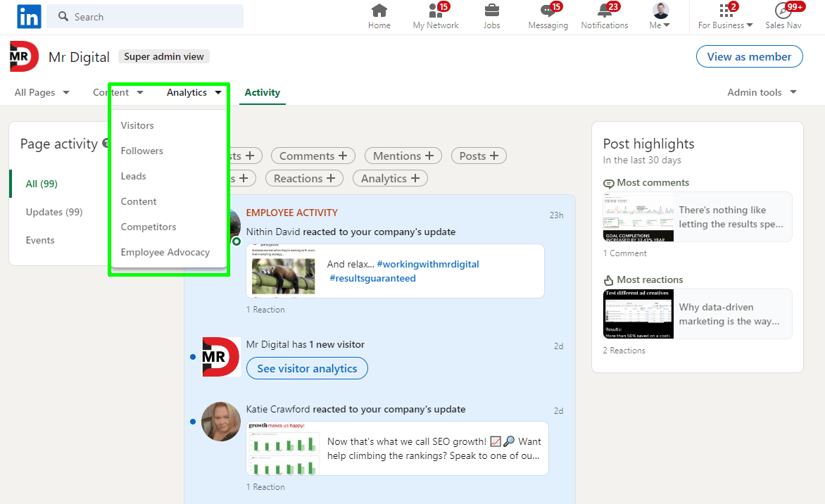The height and width of the screenshot is (504, 825).
Task: Select the Events activity filter
Action: point(40,240)
